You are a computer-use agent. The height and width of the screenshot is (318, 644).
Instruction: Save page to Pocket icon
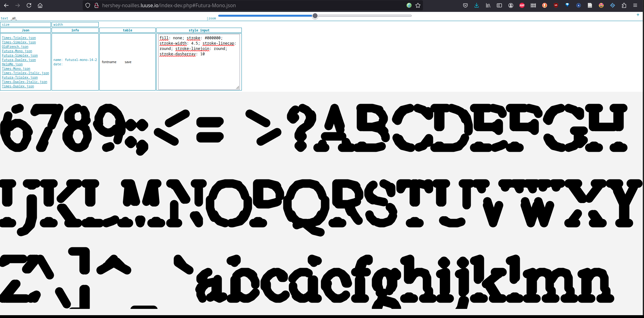pyautogui.click(x=465, y=5)
